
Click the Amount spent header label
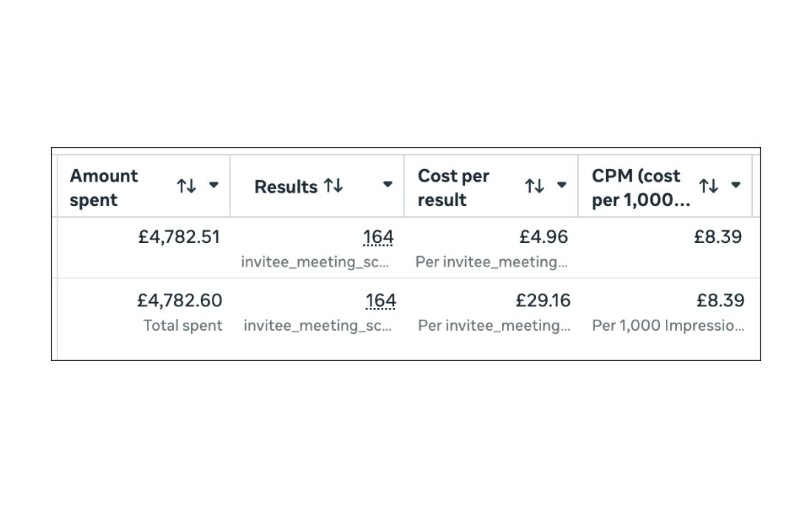(104, 188)
